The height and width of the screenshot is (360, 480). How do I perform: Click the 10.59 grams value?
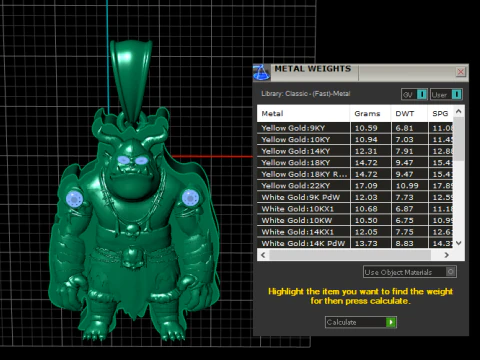pos(366,128)
